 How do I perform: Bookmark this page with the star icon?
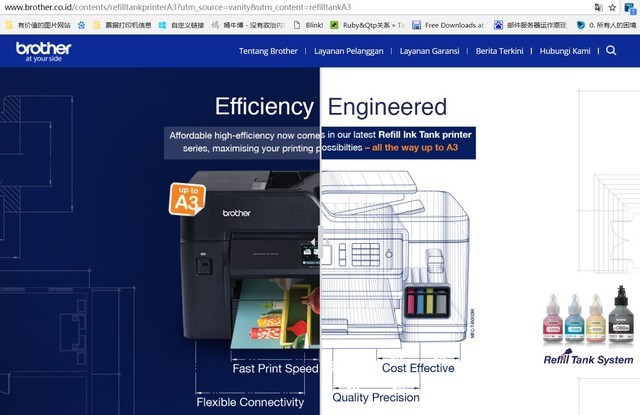coord(612,7)
